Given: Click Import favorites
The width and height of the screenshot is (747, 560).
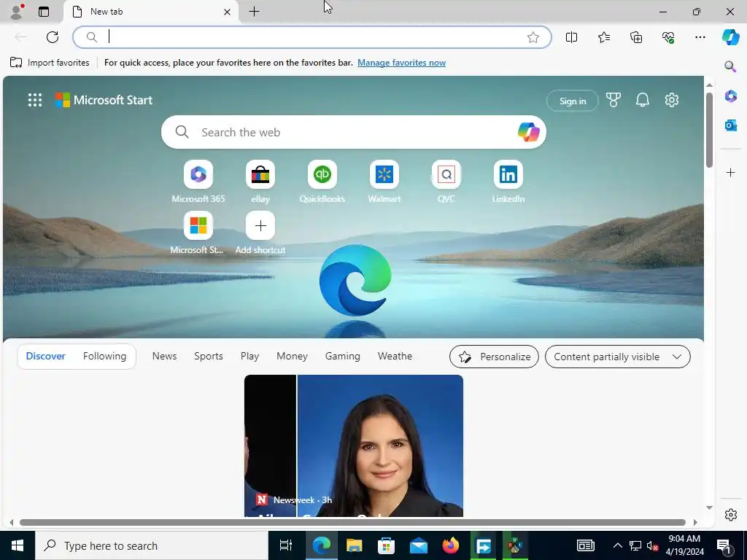Looking at the screenshot, I should tap(50, 63).
